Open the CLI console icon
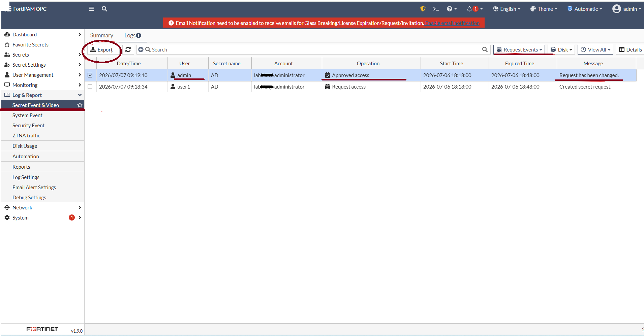The image size is (644, 336). [436, 9]
